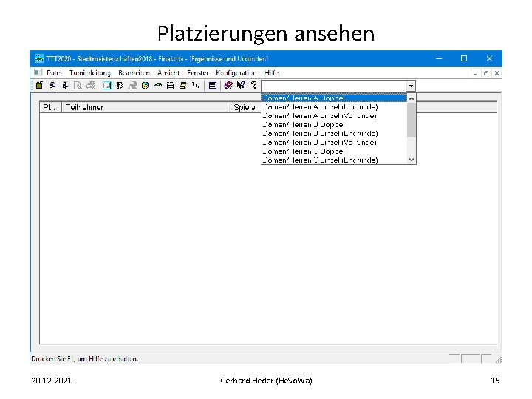
Task: Open the purple help book icon
Action: 228,86
